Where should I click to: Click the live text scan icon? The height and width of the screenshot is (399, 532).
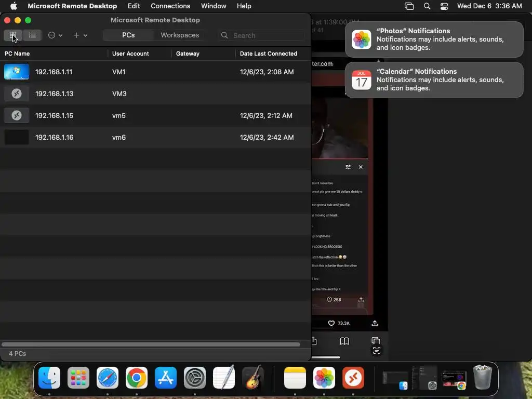pyautogui.click(x=377, y=351)
